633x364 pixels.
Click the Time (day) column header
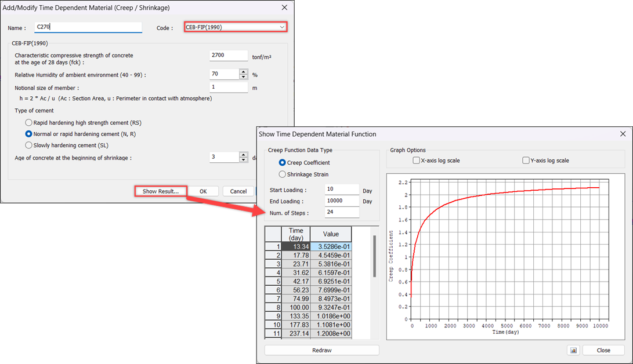[x=295, y=234]
